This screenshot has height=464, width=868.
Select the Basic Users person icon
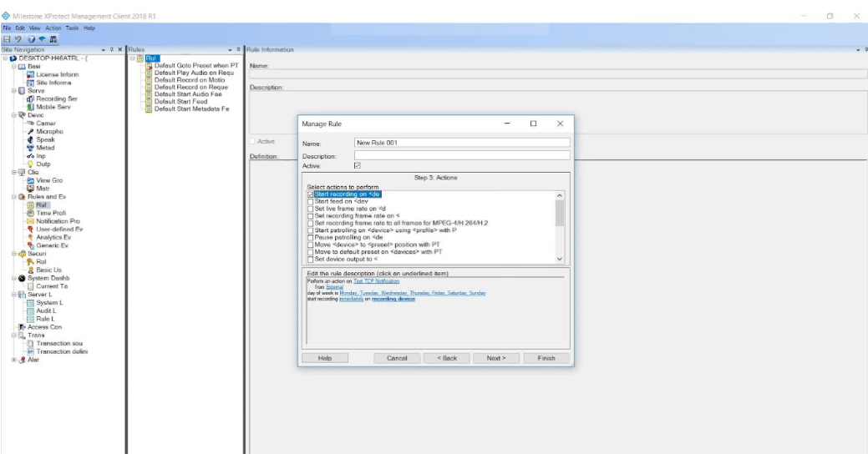(x=30, y=270)
